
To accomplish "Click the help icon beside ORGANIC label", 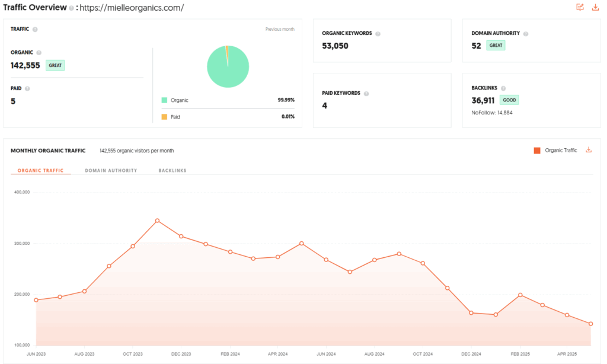I will [x=39, y=53].
